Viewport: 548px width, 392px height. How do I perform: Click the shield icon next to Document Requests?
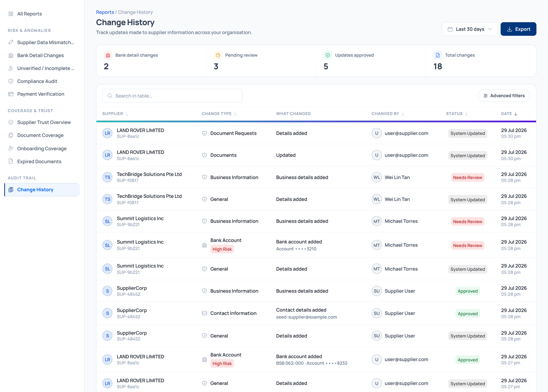(x=205, y=133)
